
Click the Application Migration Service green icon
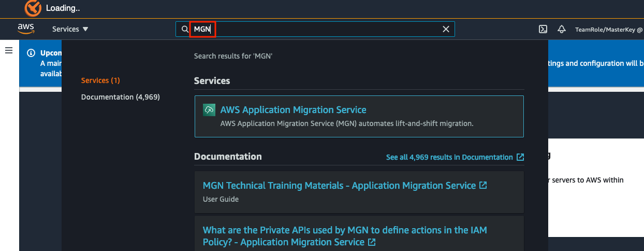tap(209, 110)
